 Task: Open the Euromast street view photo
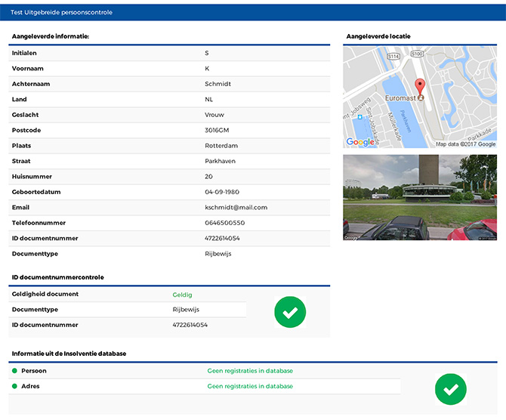pos(420,197)
